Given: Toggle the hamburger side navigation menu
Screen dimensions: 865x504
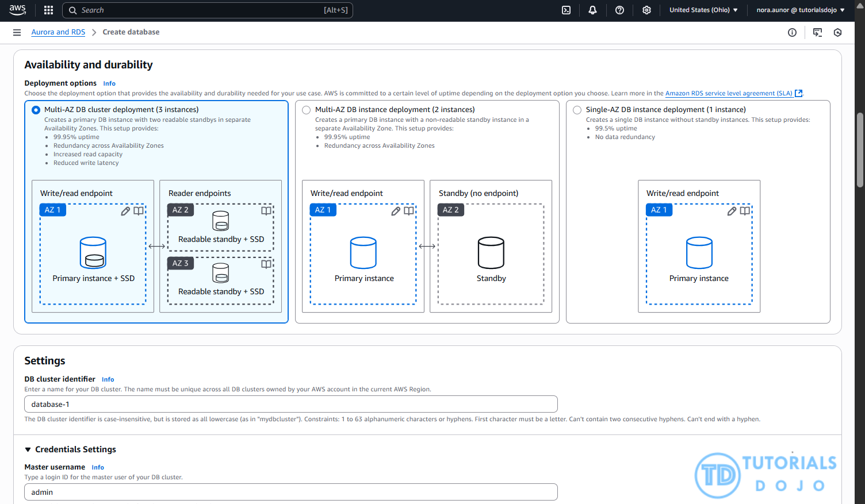Looking at the screenshot, I should tap(17, 32).
